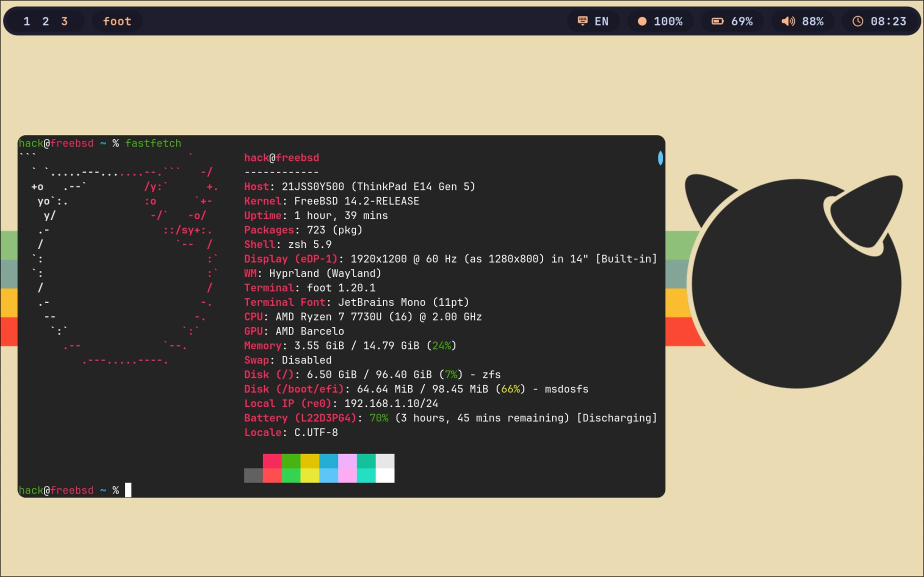Screen dimensions: 924x577
Task: Click the CPU AMD Ryzen 7 7730U line
Action: pyautogui.click(x=363, y=317)
